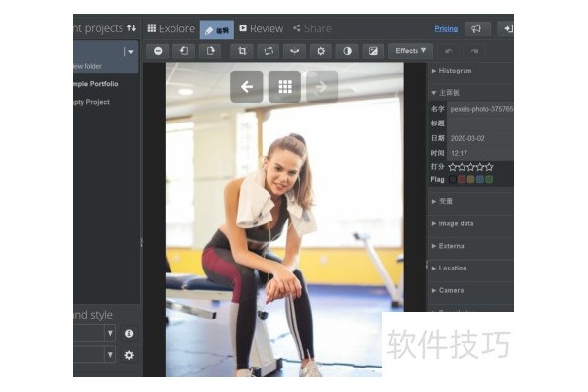Choose the green flag color

pyautogui.click(x=489, y=179)
